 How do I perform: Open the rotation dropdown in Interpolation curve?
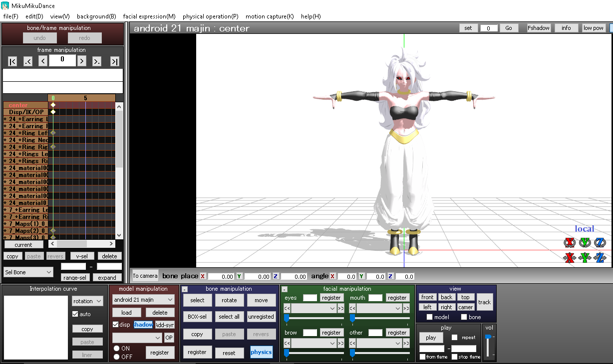click(87, 301)
